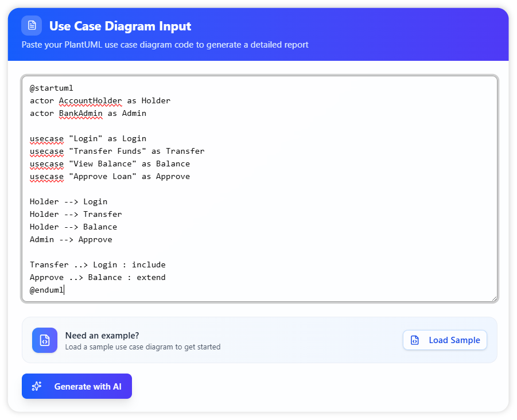
Task: Place cursor on the @enduml line
Action: (x=47, y=290)
